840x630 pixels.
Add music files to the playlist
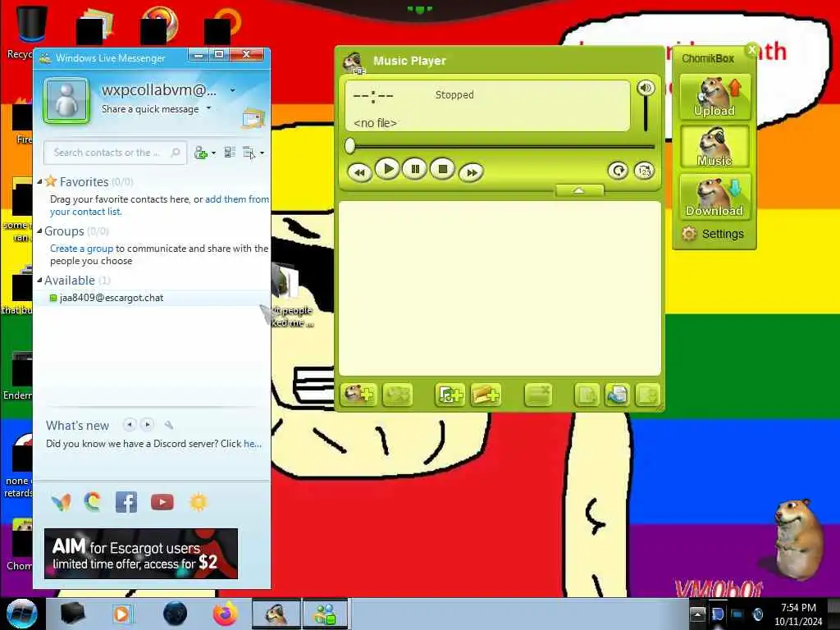tap(450, 395)
